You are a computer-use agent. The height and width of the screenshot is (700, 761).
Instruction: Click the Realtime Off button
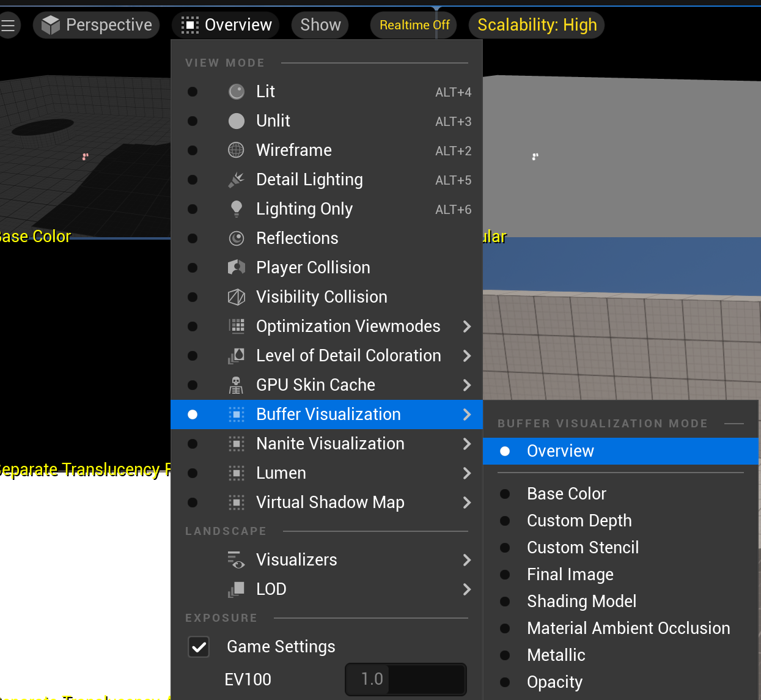[x=414, y=25]
